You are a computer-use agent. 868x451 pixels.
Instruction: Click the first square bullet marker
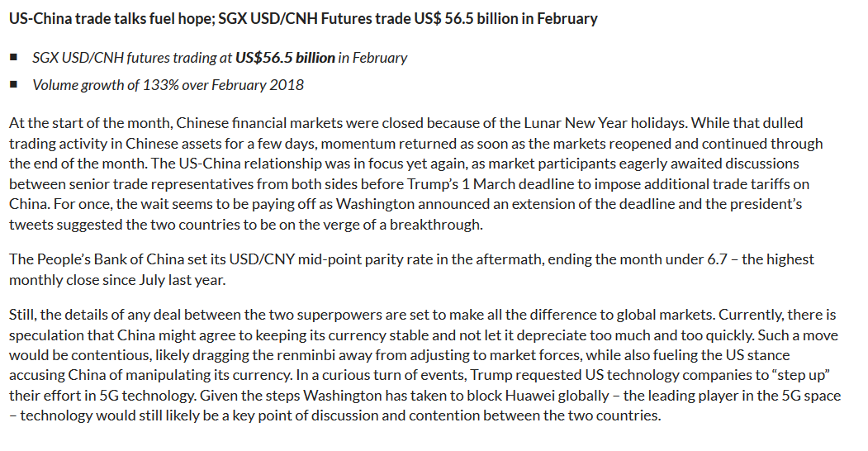14,57
